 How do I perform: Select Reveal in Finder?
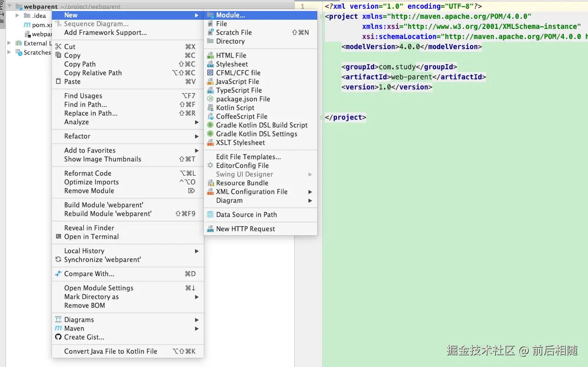pyautogui.click(x=128, y=228)
